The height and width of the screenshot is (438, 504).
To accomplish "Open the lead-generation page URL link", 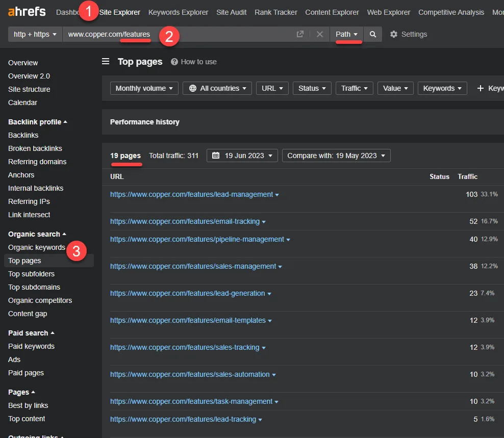I will (x=187, y=293).
